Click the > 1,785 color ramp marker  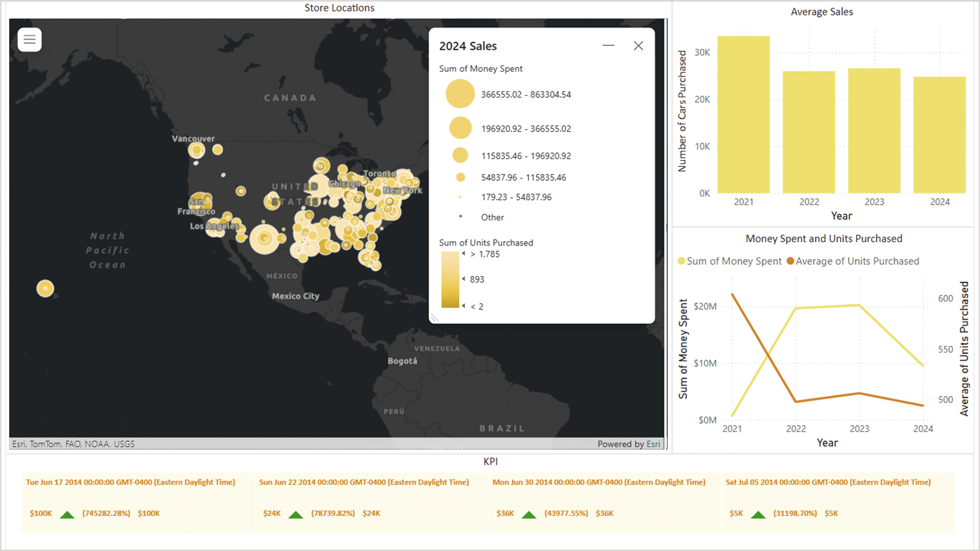click(x=464, y=254)
